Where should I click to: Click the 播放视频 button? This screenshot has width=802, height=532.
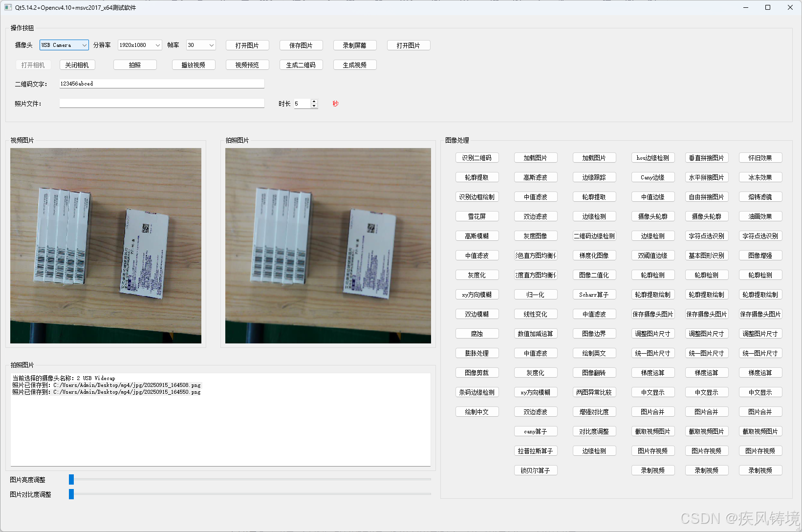click(x=194, y=65)
